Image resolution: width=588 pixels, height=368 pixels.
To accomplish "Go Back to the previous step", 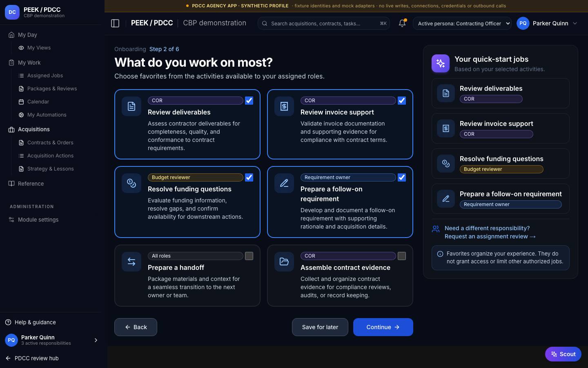I will point(136,327).
